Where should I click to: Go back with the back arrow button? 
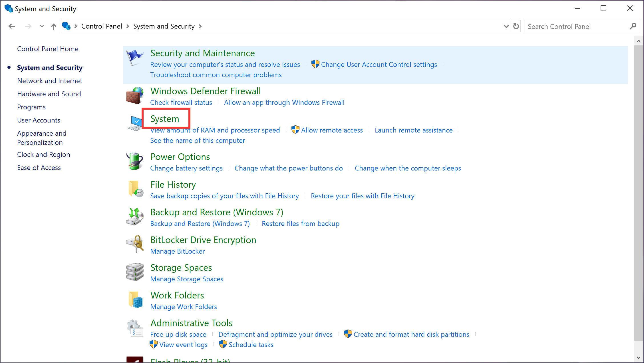tap(12, 26)
